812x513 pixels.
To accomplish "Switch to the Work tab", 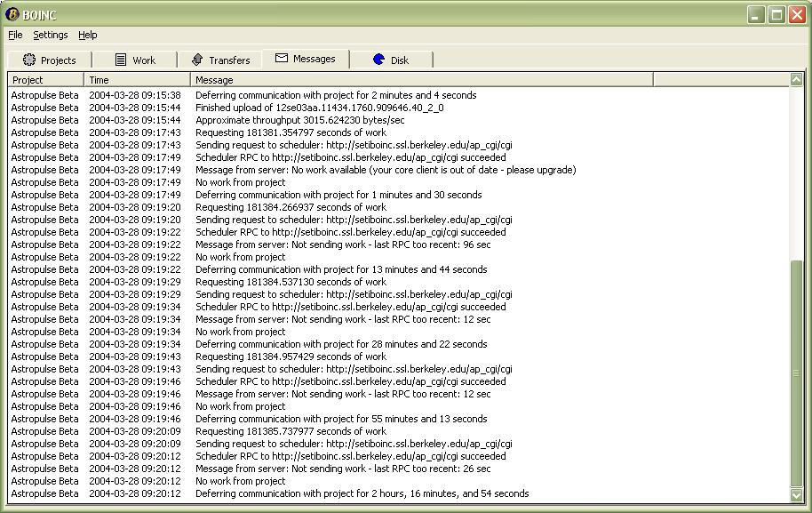I will [135, 60].
